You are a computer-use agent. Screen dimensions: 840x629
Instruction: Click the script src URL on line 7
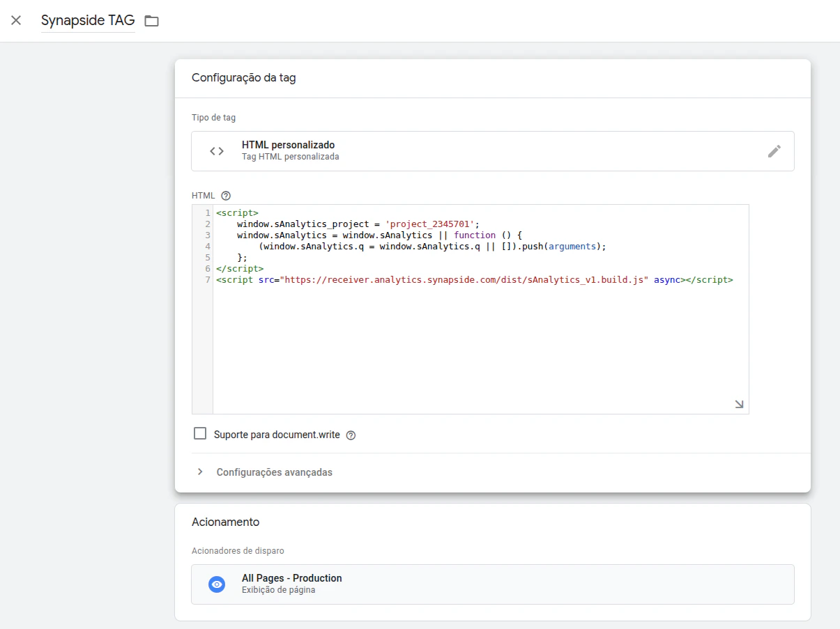tap(464, 280)
